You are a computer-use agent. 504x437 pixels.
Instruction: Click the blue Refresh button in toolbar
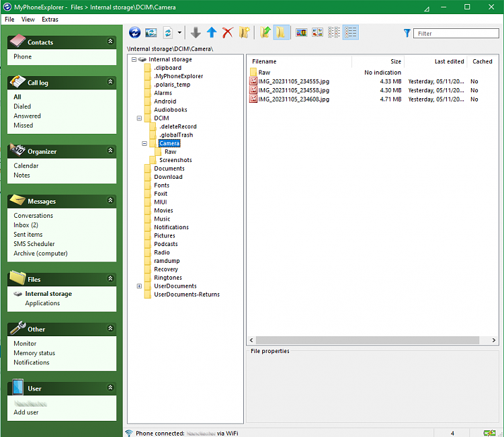(134, 32)
